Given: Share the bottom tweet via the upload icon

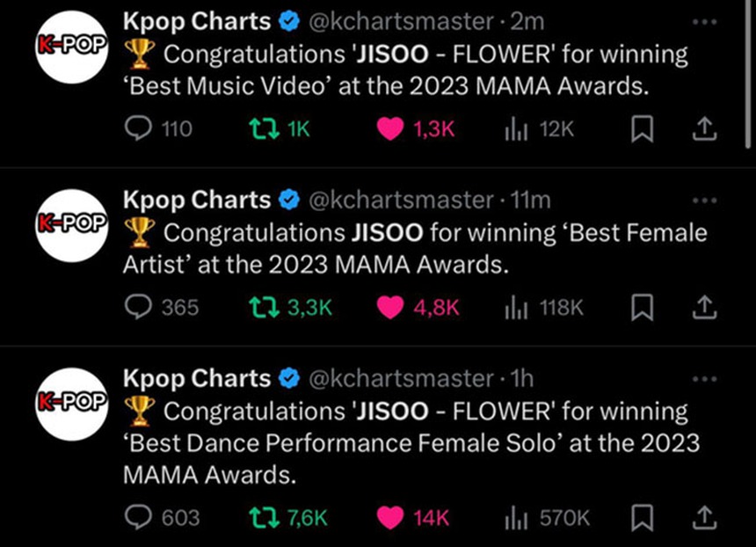Looking at the screenshot, I should pos(705,519).
